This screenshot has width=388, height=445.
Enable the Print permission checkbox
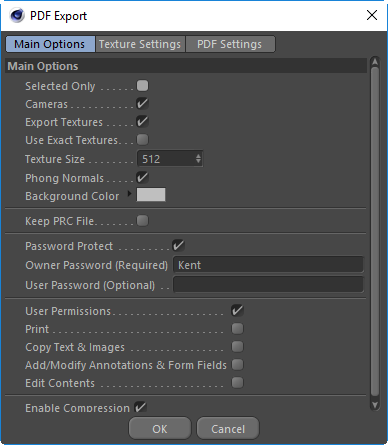coord(237,329)
